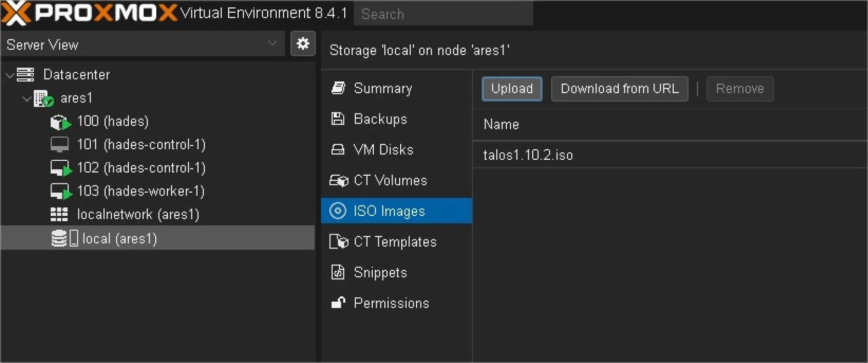Click the local storage database icon
This screenshot has width=868, height=363.
click(59, 238)
